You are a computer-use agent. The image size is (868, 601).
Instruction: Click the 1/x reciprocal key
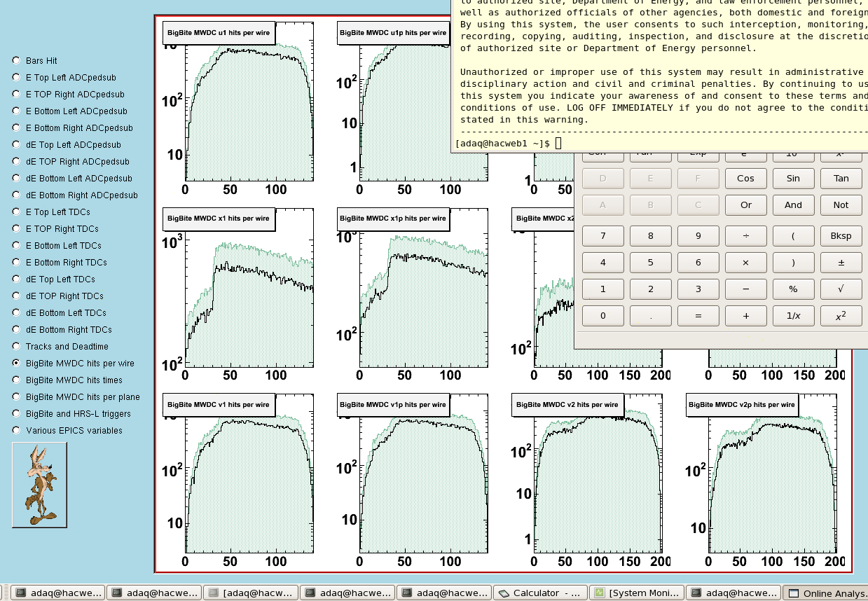(793, 316)
